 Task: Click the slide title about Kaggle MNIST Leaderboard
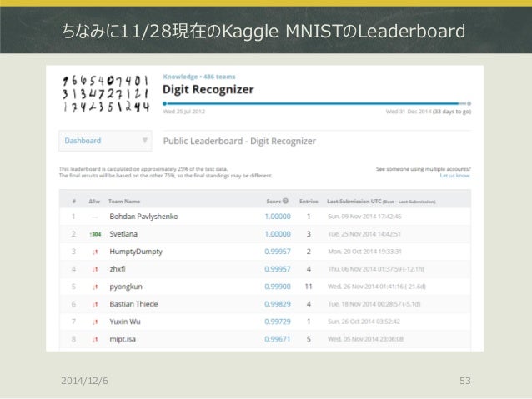[x=263, y=31]
